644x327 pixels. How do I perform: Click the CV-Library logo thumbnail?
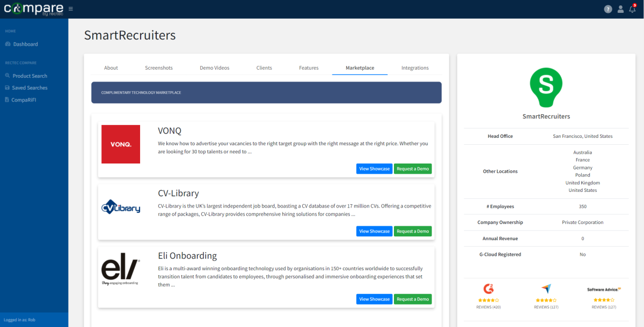point(121,207)
